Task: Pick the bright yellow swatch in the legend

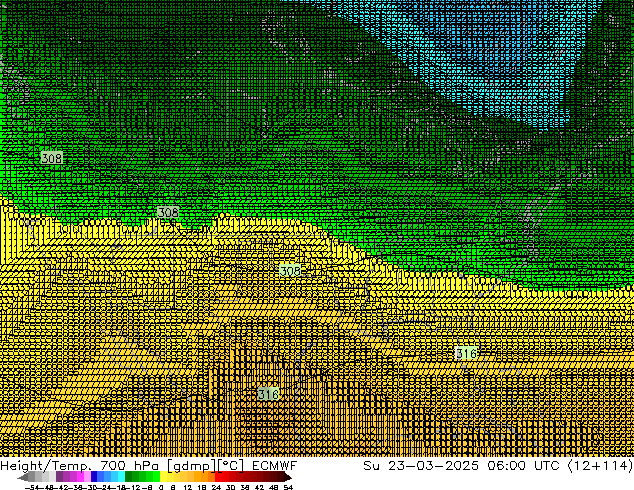Action: pos(163,476)
